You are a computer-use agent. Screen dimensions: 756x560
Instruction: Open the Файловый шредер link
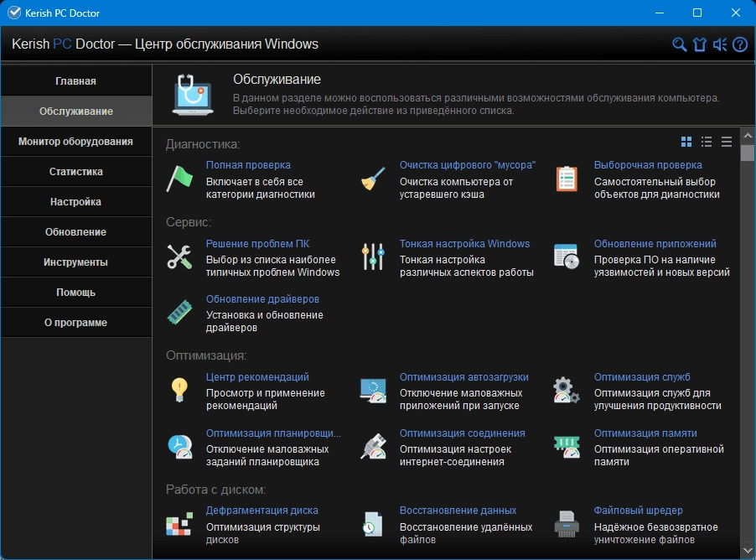click(x=638, y=511)
